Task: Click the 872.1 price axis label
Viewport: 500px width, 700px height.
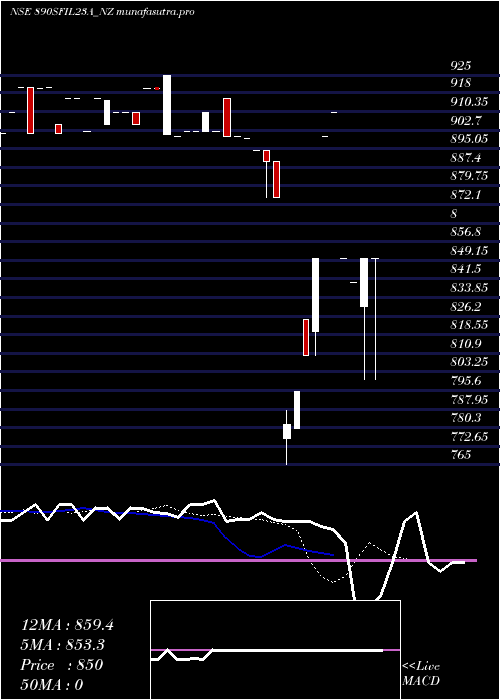Action: (x=466, y=195)
